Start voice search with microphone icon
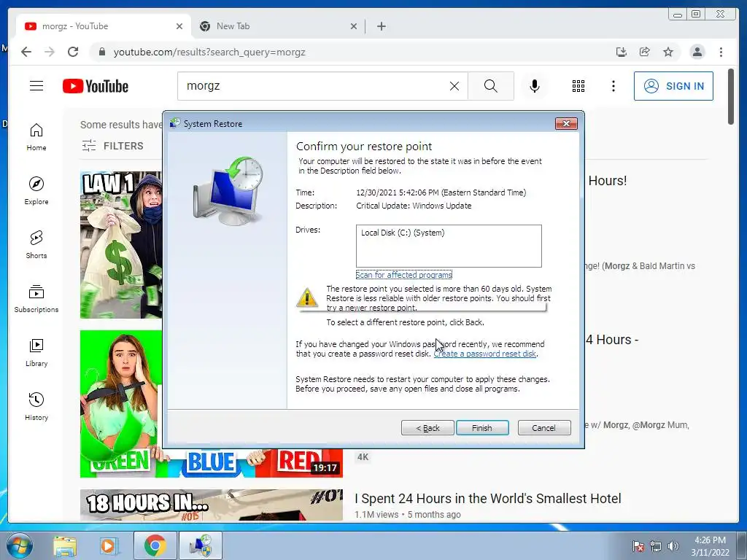 (535, 86)
